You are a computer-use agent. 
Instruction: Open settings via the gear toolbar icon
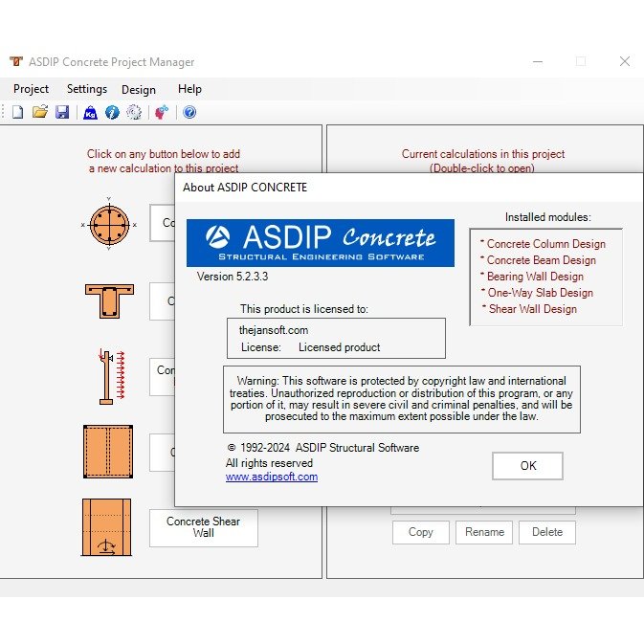134,112
